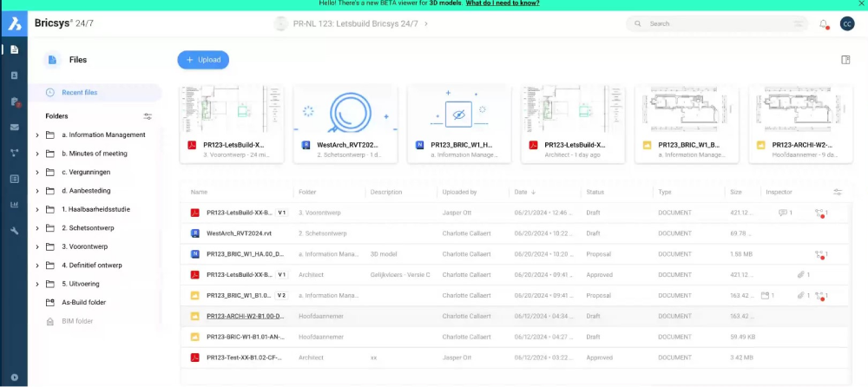Open the PR123_BRIC_W1_H recent card with eye preview
Image resolution: width=868 pixels, height=387 pixels.
(x=459, y=125)
